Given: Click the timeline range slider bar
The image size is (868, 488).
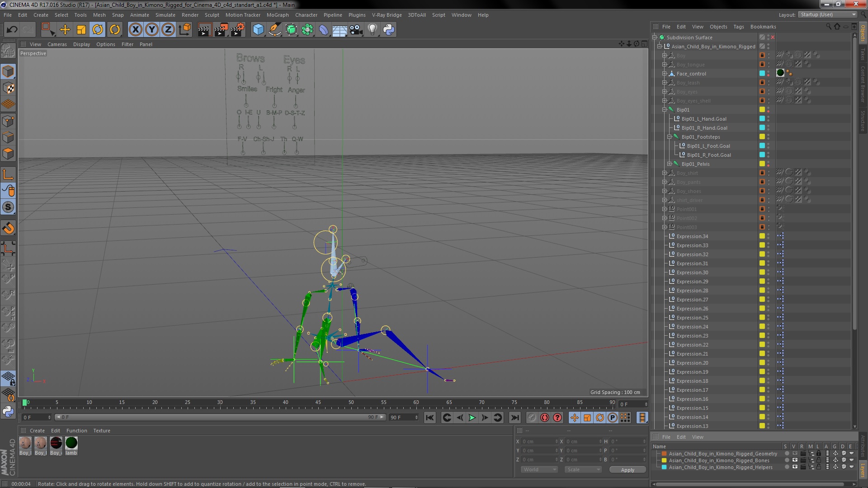Looking at the screenshot, I should pyautogui.click(x=220, y=417).
